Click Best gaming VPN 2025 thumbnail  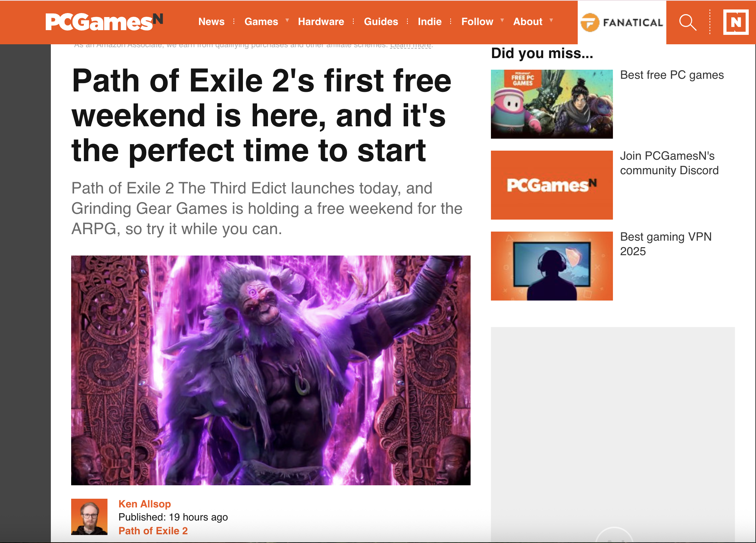pyautogui.click(x=552, y=266)
